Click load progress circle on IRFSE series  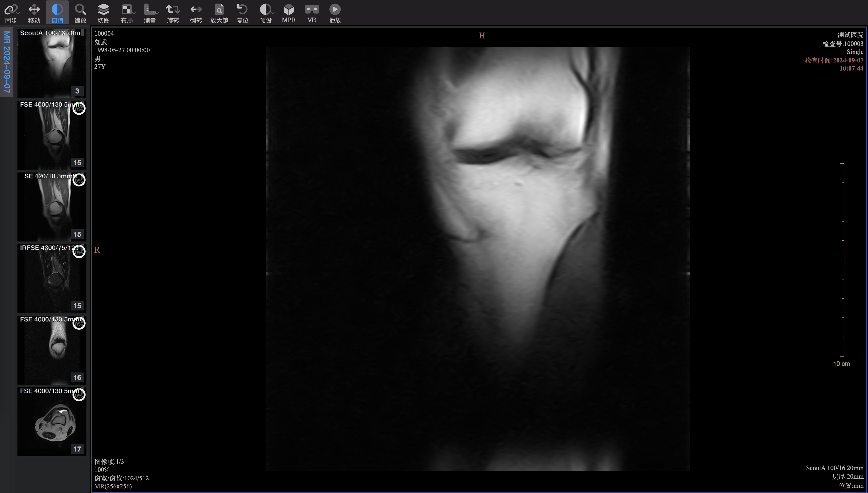coord(79,252)
